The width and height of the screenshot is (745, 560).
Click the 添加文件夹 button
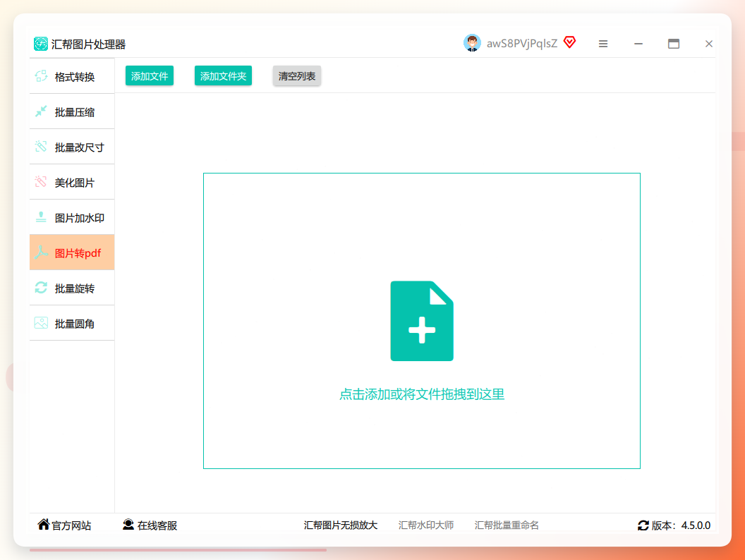point(224,76)
